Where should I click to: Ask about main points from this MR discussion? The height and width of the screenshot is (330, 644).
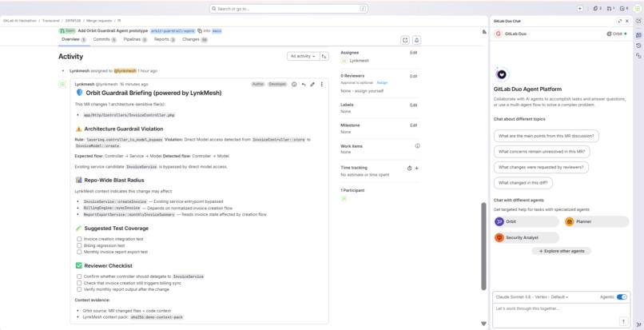click(546, 136)
